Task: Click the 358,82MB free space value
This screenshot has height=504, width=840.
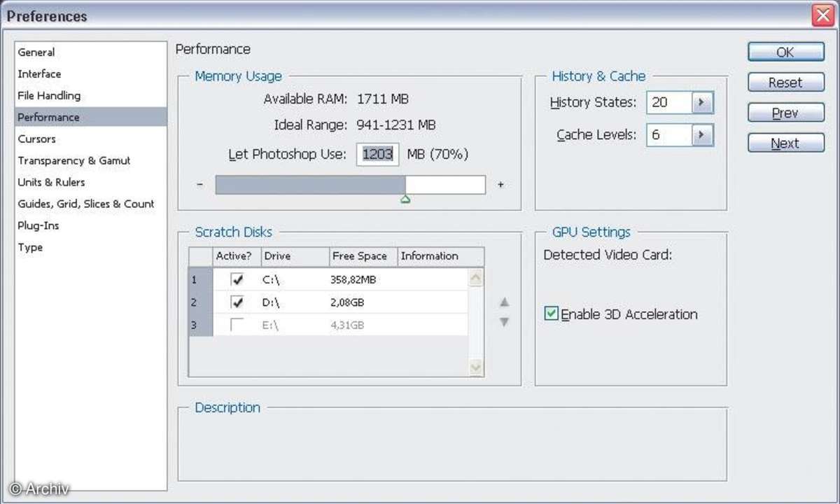Action: tap(353, 280)
